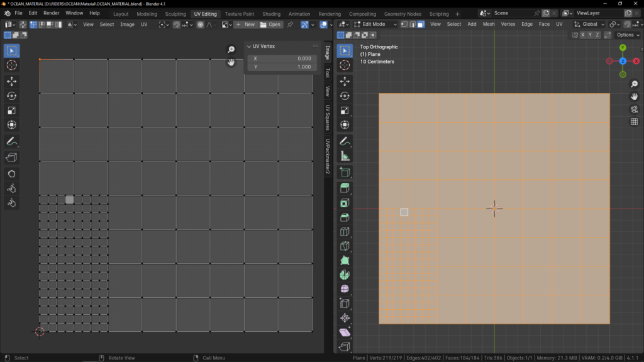The width and height of the screenshot is (644, 362).
Task: Collapse the UV Vertex panel
Action: tap(249, 47)
